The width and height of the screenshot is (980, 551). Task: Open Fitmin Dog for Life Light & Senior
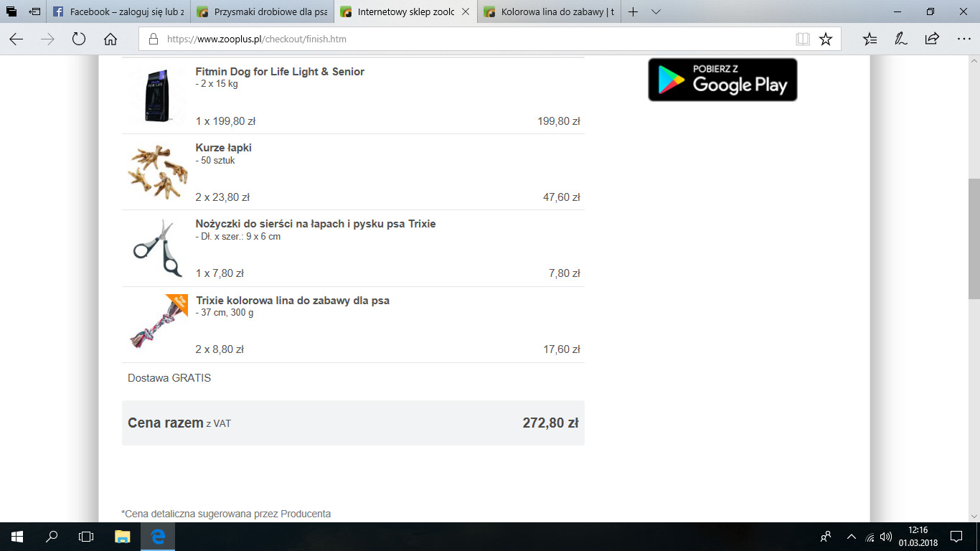point(280,72)
